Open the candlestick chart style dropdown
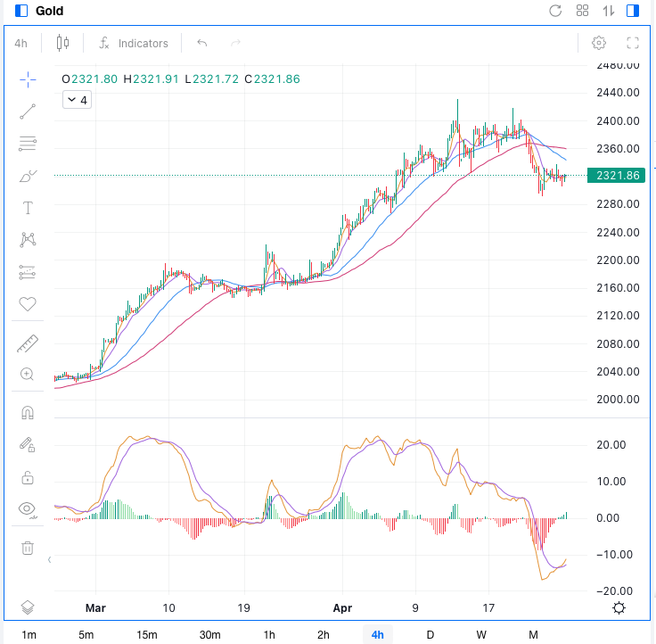 [x=61, y=43]
